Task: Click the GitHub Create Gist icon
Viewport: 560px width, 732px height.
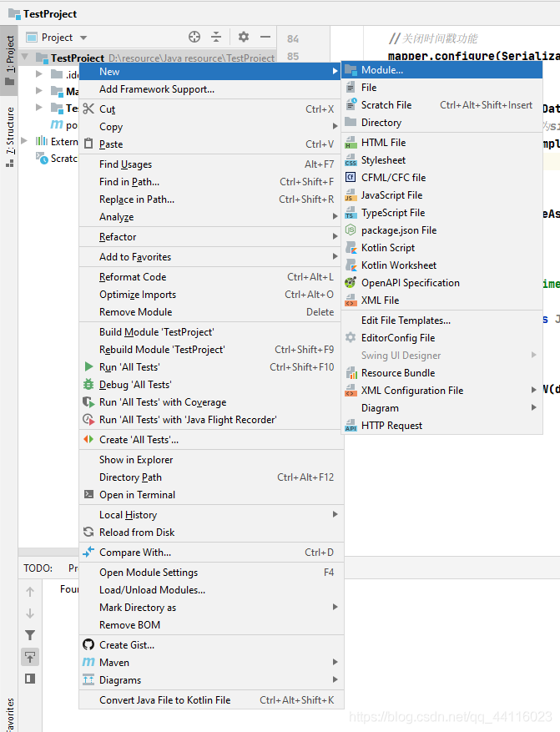Action: click(x=88, y=644)
